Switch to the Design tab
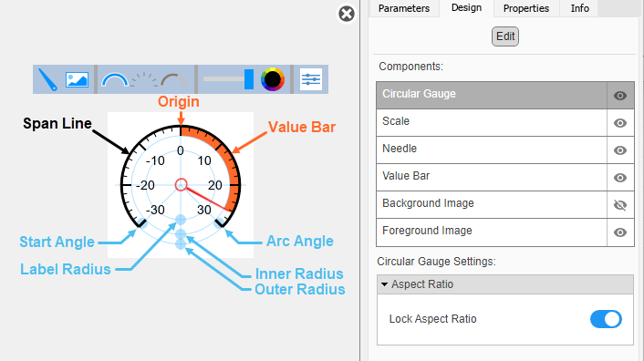644x361 pixels. point(466,8)
